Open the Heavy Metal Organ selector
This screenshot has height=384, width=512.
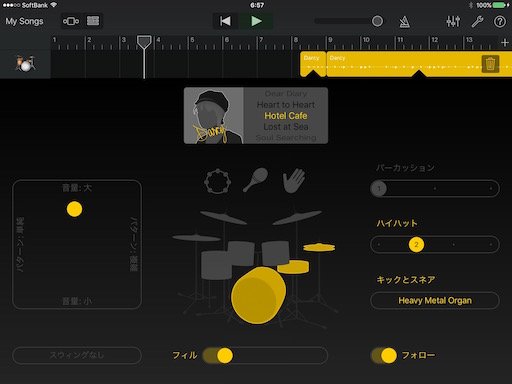pos(435,301)
